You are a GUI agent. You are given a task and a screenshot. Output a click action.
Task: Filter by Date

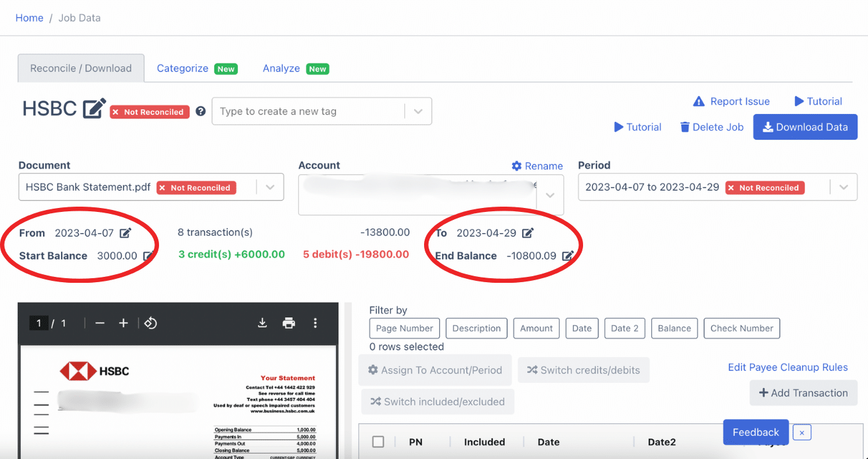[582, 329]
